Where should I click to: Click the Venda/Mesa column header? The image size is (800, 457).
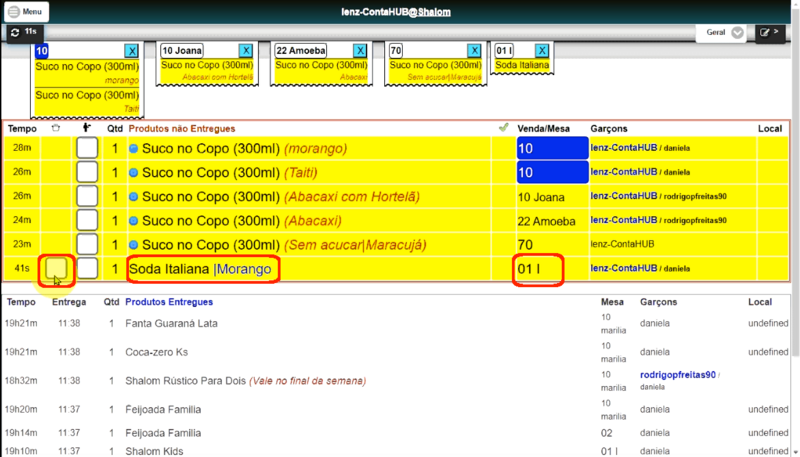[x=543, y=129]
